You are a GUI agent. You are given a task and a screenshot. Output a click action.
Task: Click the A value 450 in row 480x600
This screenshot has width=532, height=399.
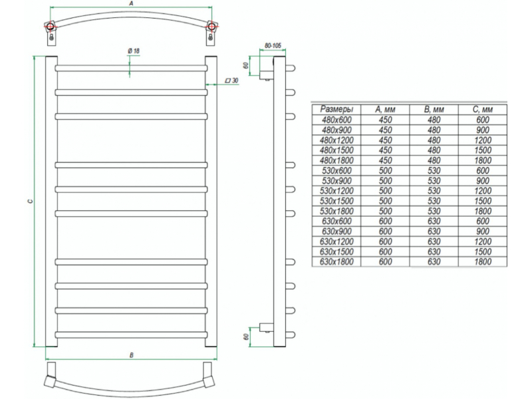(x=385, y=120)
